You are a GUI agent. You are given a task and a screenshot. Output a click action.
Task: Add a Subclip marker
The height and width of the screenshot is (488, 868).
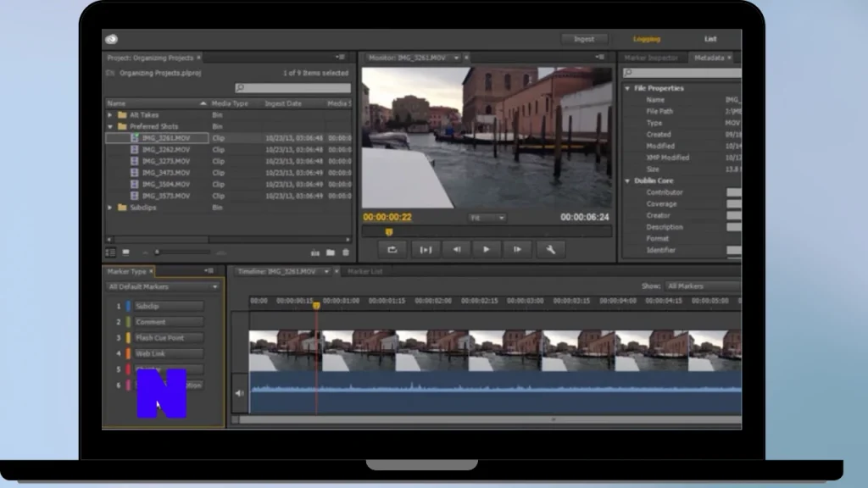169,306
